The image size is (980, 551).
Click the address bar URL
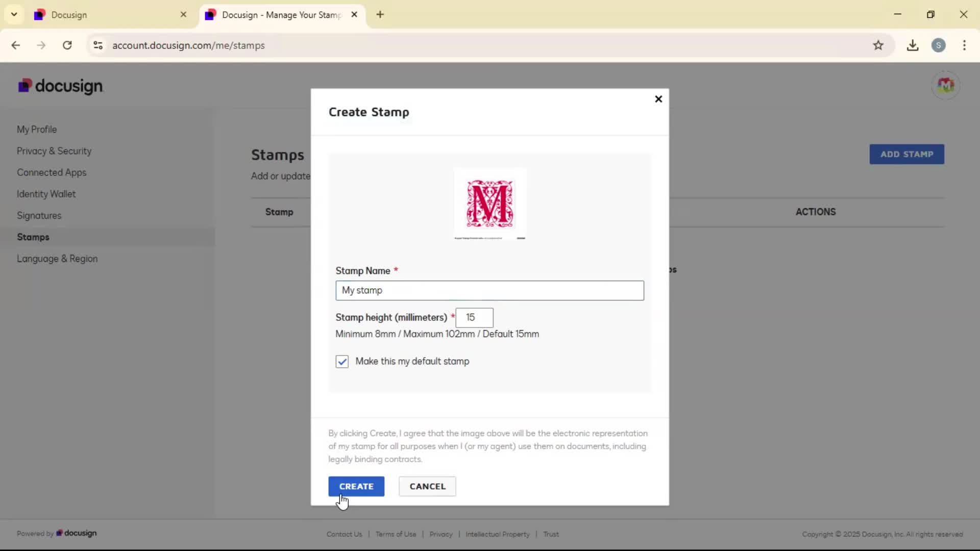coord(188,45)
